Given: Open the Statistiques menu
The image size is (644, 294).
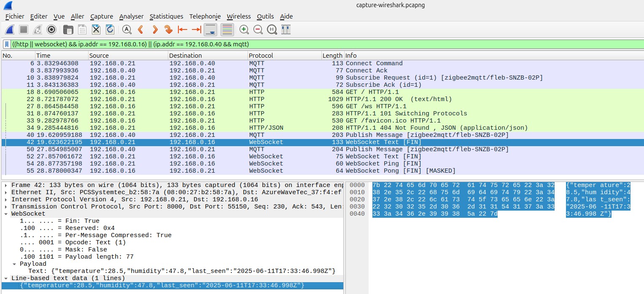Looking at the screenshot, I should click(x=167, y=16).
